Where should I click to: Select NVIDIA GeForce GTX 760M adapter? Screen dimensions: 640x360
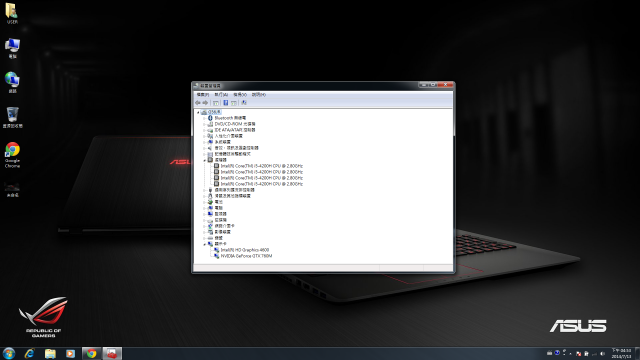click(246, 256)
